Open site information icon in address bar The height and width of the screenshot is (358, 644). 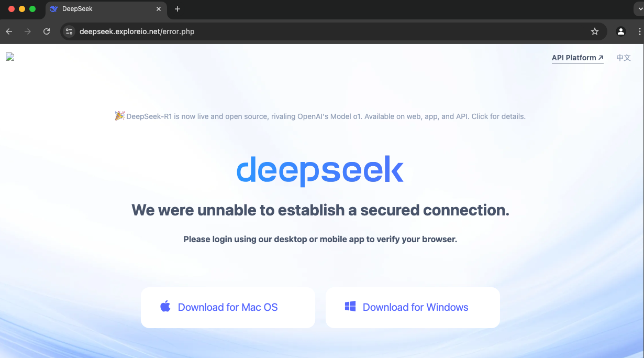click(x=69, y=31)
